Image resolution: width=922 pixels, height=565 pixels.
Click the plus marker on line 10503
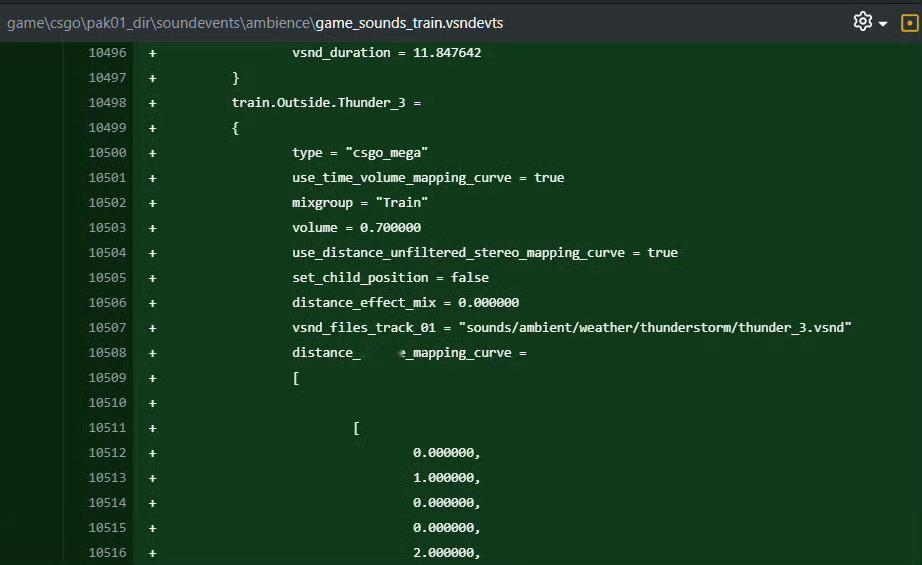pos(152,228)
